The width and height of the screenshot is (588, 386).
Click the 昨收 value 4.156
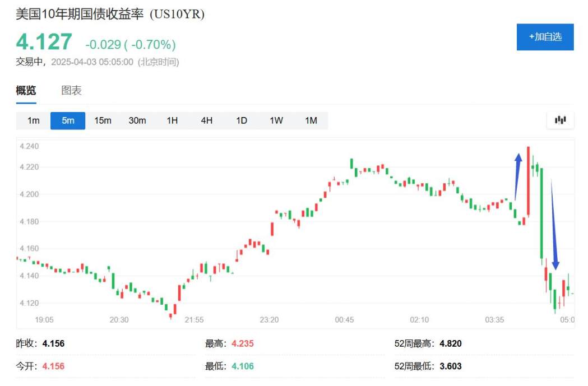[x=55, y=343]
